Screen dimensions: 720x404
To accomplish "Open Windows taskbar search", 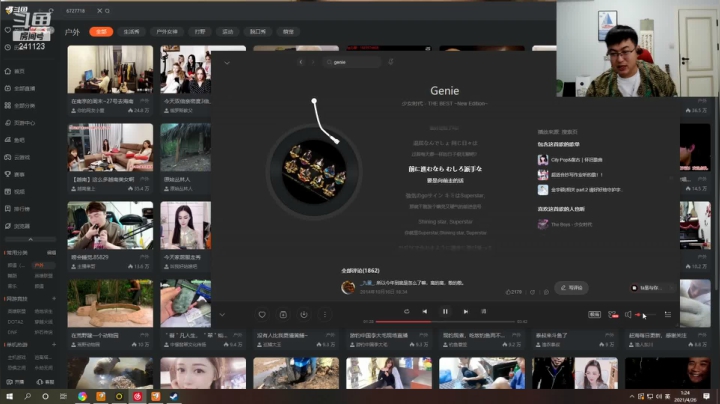I will coord(28,396).
